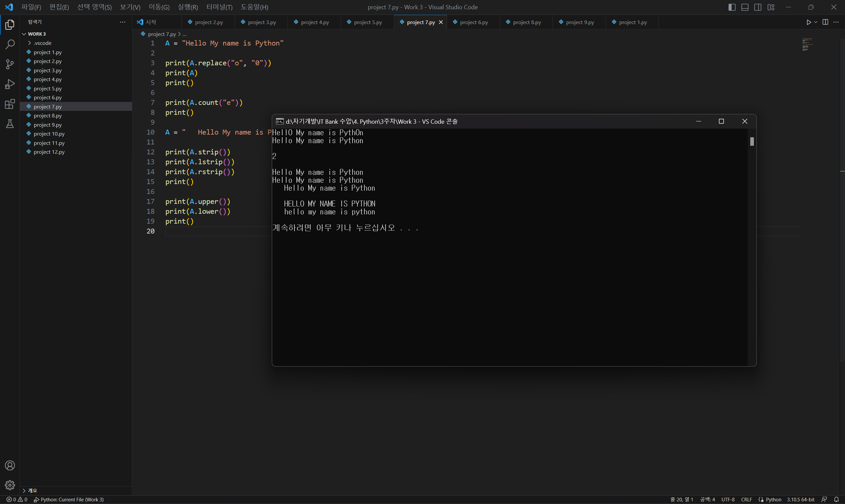Viewport: 845px width, 504px height.
Task: Open the 터미널(T) menu
Action: point(219,7)
